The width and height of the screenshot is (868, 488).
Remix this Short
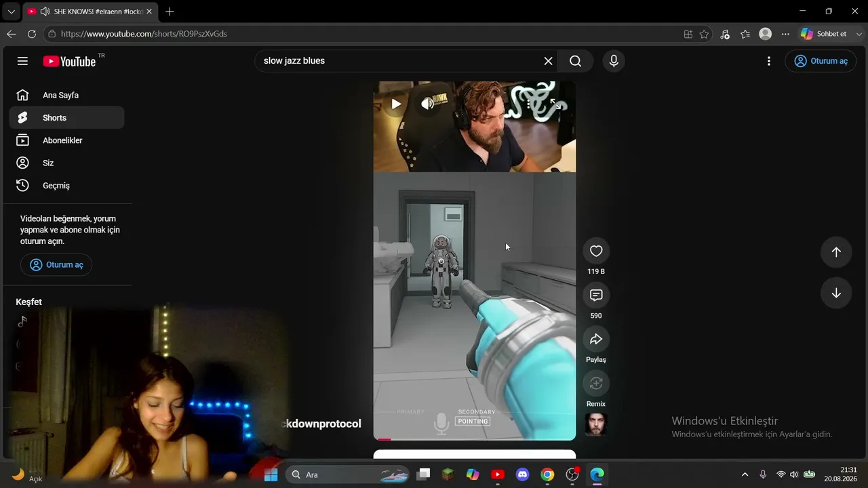(596, 383)
